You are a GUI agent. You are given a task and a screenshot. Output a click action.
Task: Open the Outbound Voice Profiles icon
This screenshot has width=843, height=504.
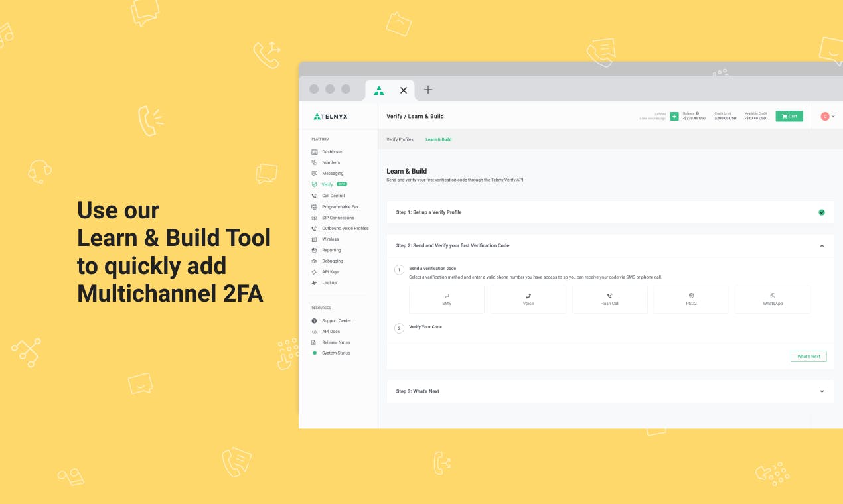pyautogui.click(x=315, y=229)
